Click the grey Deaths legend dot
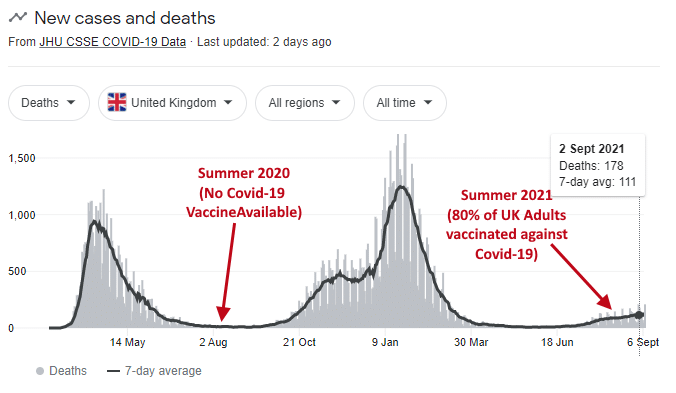Screen dimensions: 676x393 point(40,371)
